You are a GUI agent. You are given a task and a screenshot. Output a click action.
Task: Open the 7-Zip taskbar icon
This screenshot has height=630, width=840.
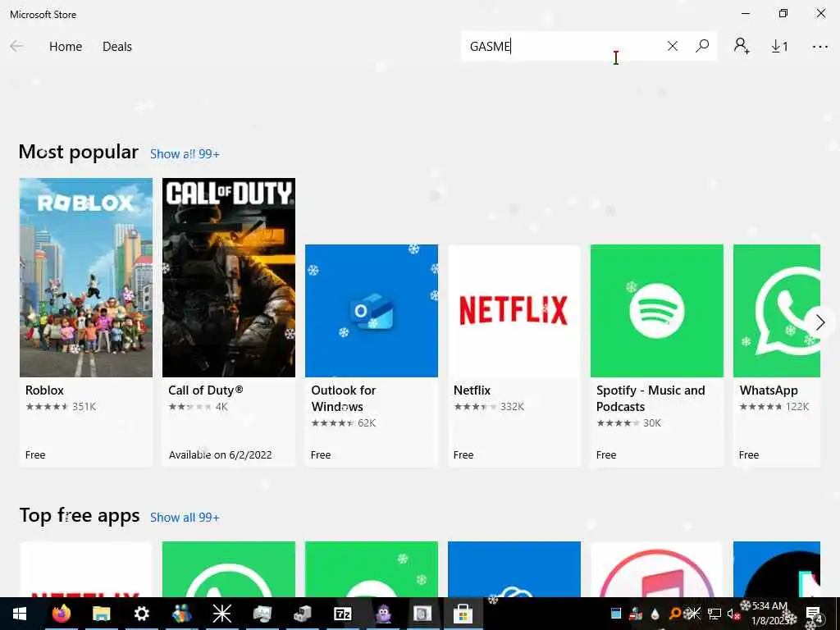tap(342, 614)
